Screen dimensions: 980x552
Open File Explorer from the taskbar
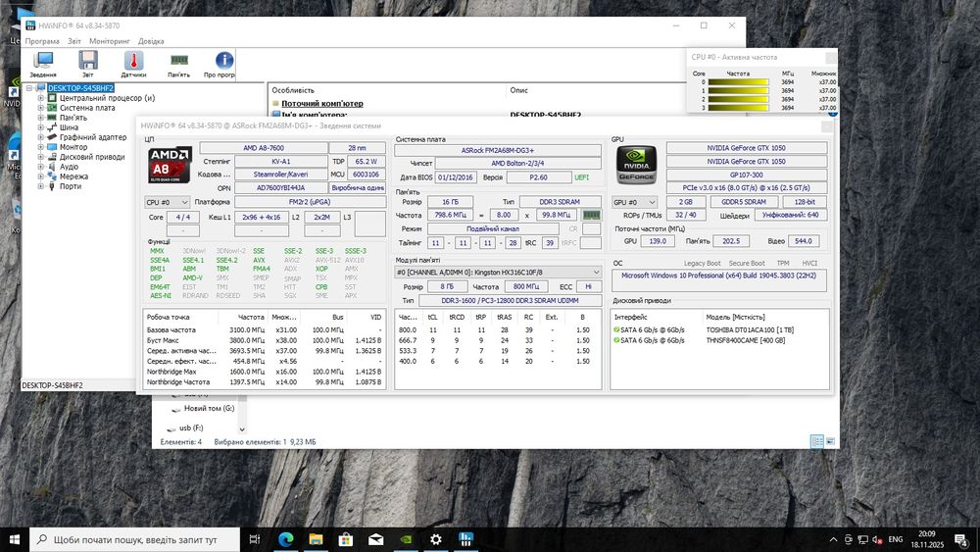point(316,539)
